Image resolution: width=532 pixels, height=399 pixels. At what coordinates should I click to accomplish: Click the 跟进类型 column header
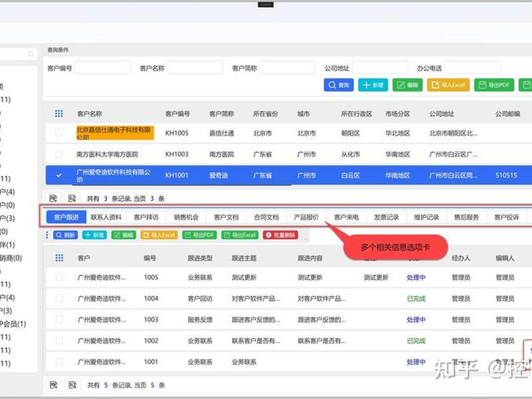point(200,258)
